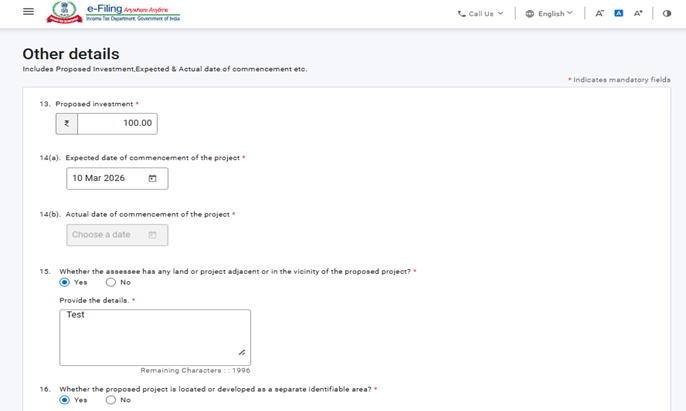Screen dimensions: 686x411
Task: Click the Proposed investment amount field
Action: click(x=117, y=124)
